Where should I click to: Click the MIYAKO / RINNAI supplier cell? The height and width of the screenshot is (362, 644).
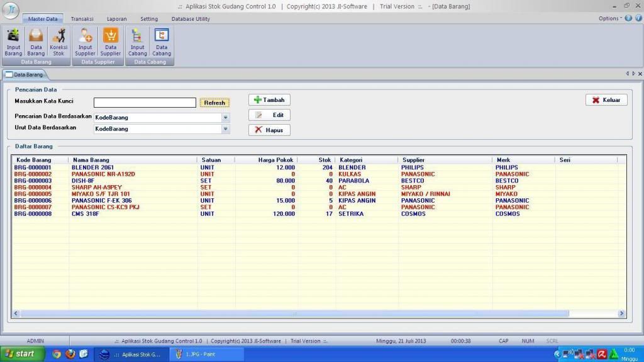[x=426, y=194]
